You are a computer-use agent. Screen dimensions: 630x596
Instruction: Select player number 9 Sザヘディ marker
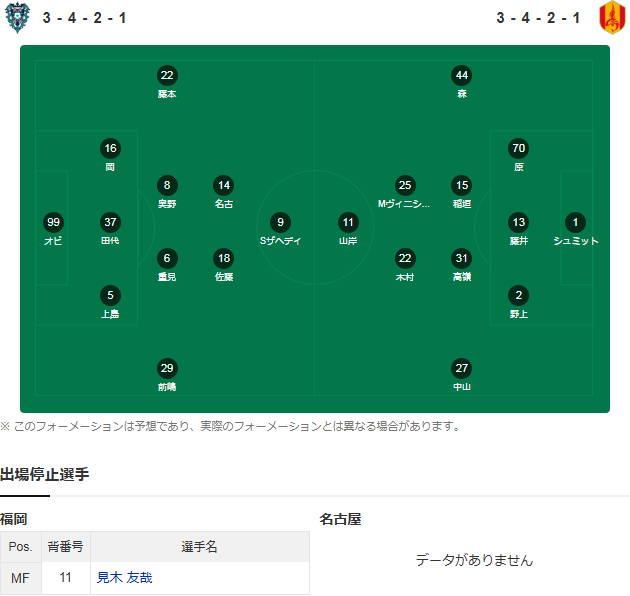pyautogui.click(x=281, y=222)
